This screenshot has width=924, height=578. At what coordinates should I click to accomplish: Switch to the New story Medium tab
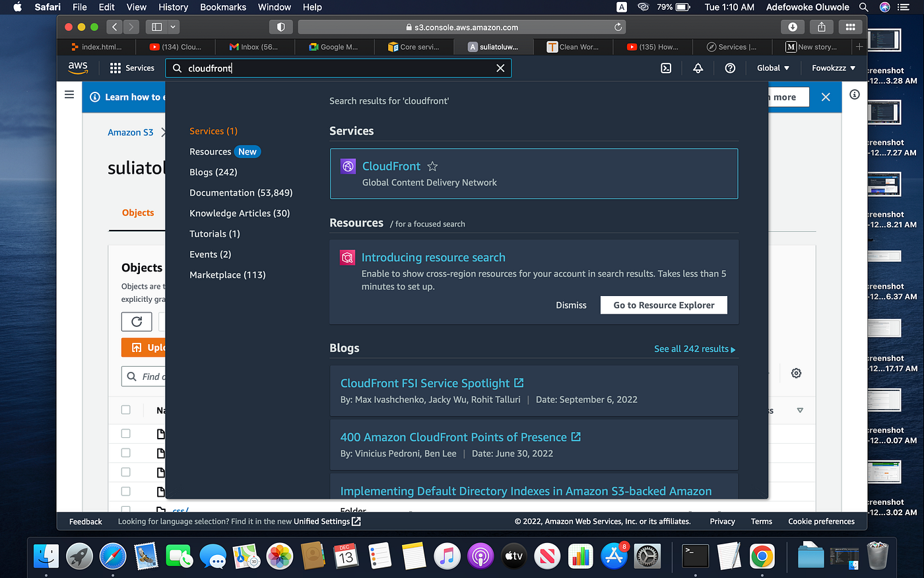pos(811,47)
